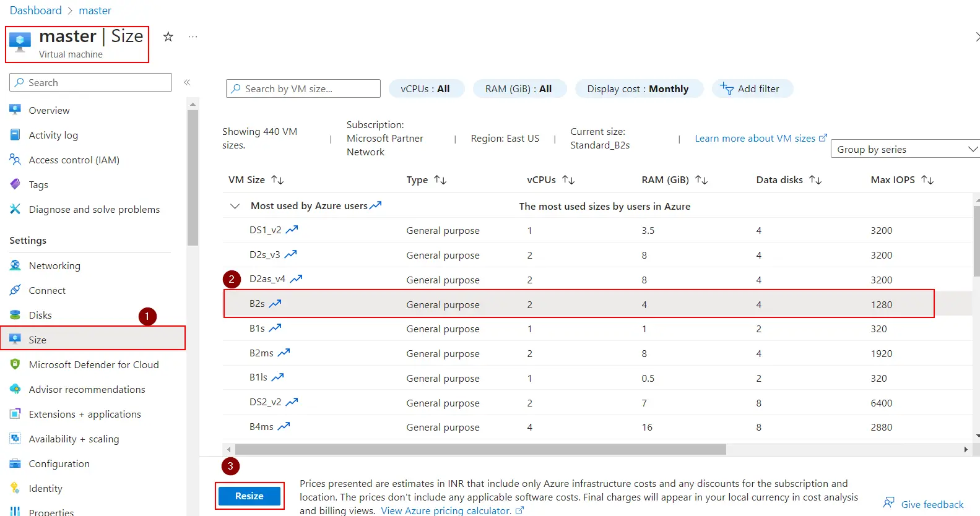Viewport: 980px width, 516px height.
Task: Click the Give feedback icon
Action: tap(889, 504)
